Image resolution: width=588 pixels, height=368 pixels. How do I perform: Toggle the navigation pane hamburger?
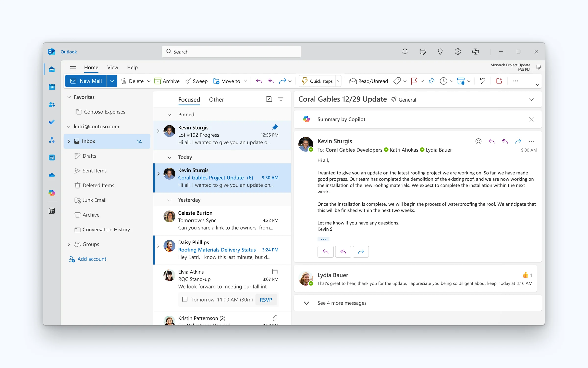[x=73, y=68]
